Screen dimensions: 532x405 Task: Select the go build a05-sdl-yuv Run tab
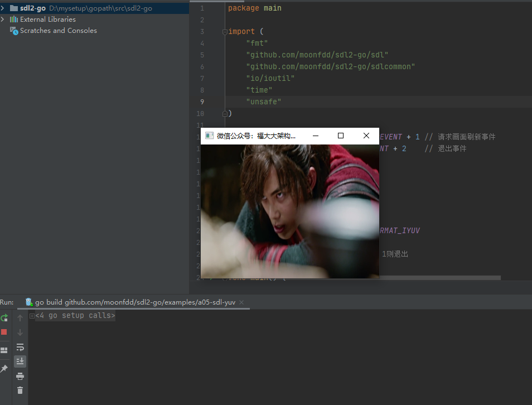pos(135,302)
